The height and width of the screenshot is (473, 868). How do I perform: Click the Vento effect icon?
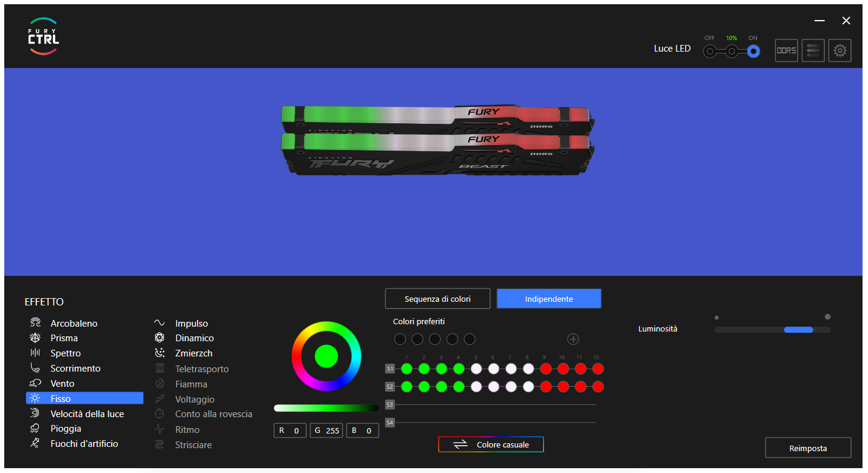tap(35, 383)
